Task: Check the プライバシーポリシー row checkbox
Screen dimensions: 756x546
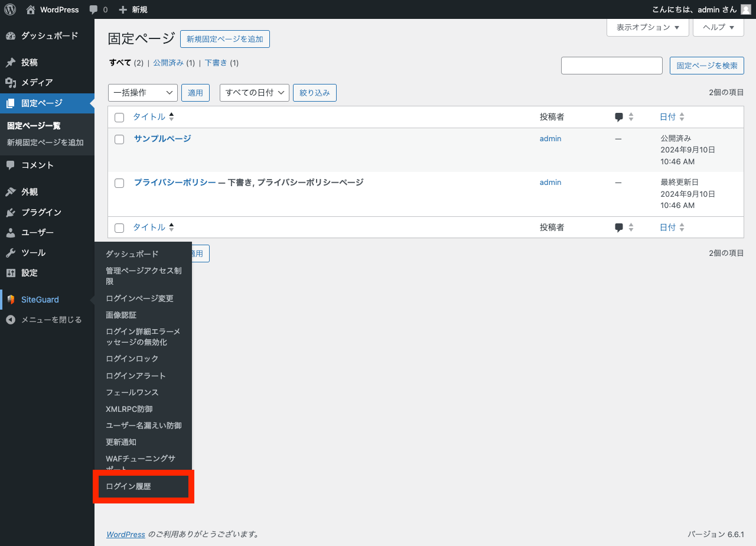Action: tap(119, 183)
